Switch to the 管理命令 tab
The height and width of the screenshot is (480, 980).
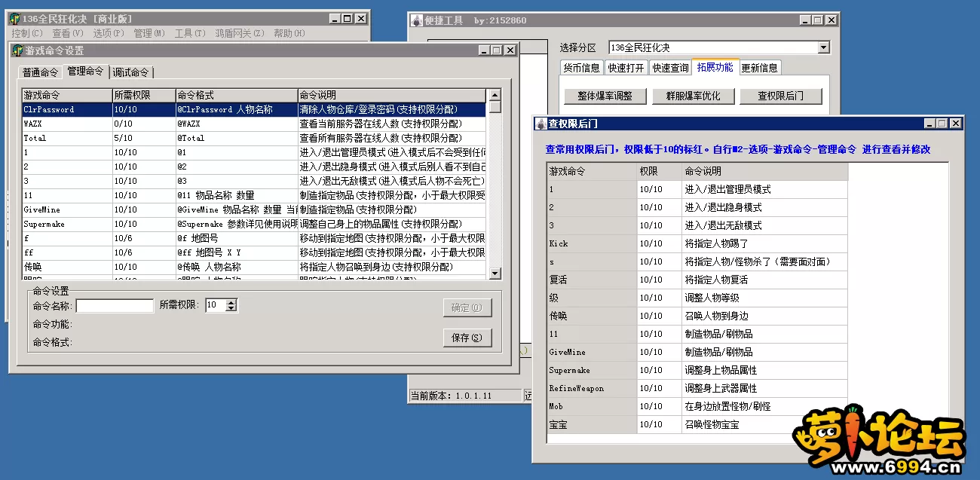85,71
